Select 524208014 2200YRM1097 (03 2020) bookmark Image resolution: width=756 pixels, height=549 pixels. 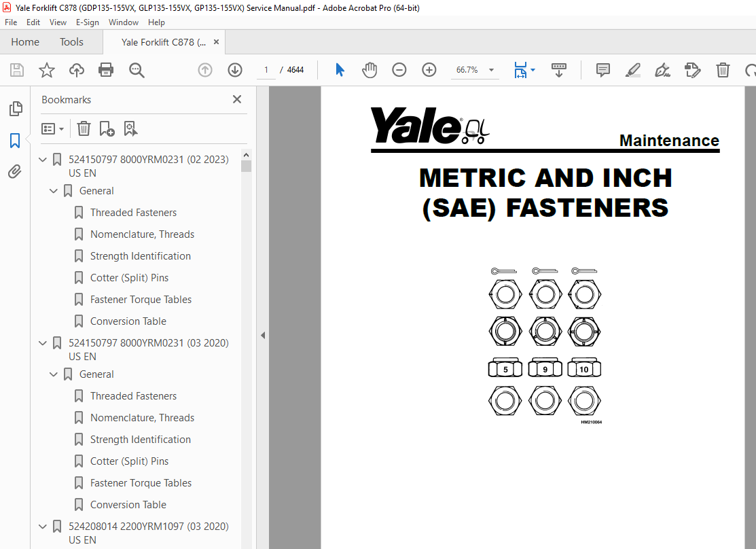[149, 533]
